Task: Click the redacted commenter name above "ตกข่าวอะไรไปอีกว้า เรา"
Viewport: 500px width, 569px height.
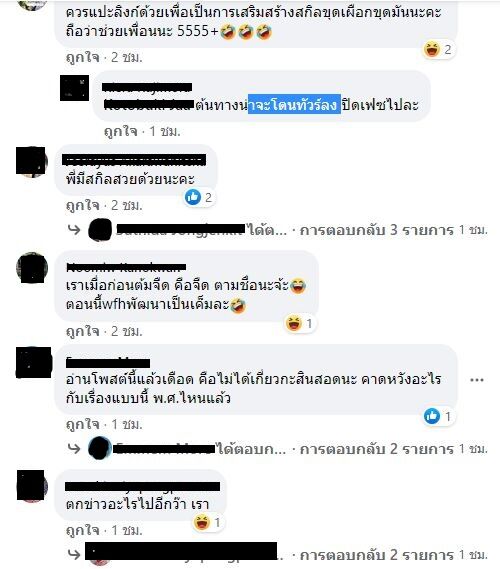Action: tap(143, 486)
